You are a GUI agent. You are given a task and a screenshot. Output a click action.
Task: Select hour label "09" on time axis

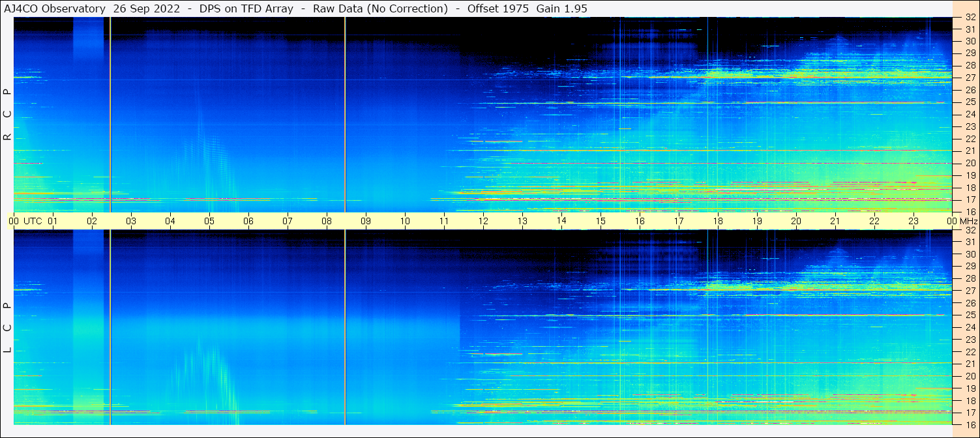coord(366,221)
